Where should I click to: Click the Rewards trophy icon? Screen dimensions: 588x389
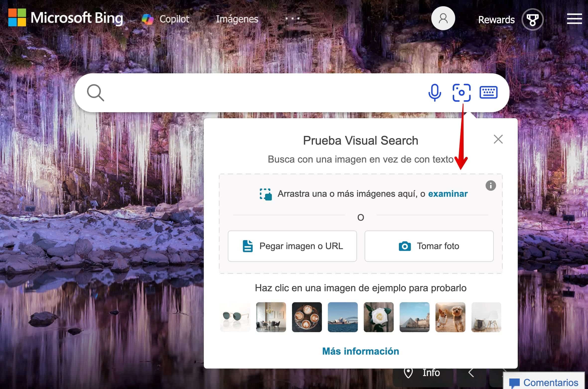point(532,19)
